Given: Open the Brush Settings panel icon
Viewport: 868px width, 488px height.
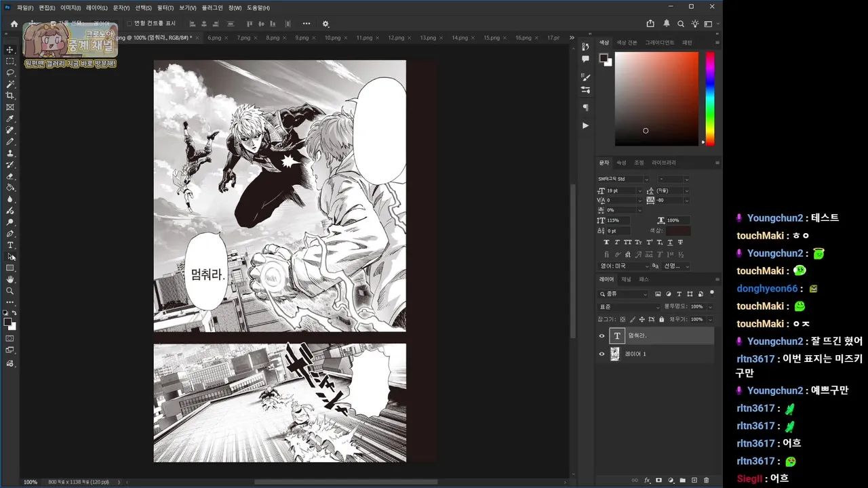Looking at the screenshot, I should pos(585,77).
